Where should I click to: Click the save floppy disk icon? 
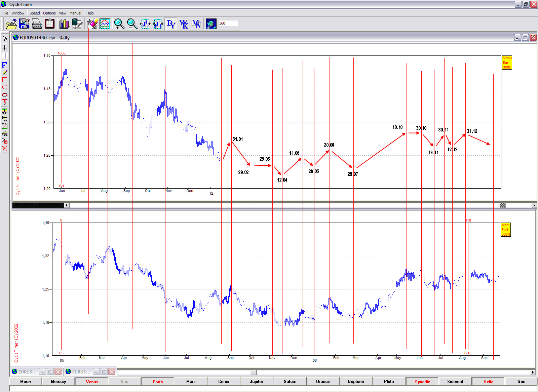[24, 24]
